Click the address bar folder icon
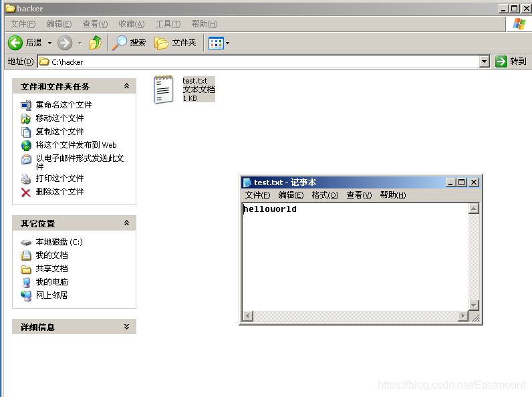 pos(43,61)
